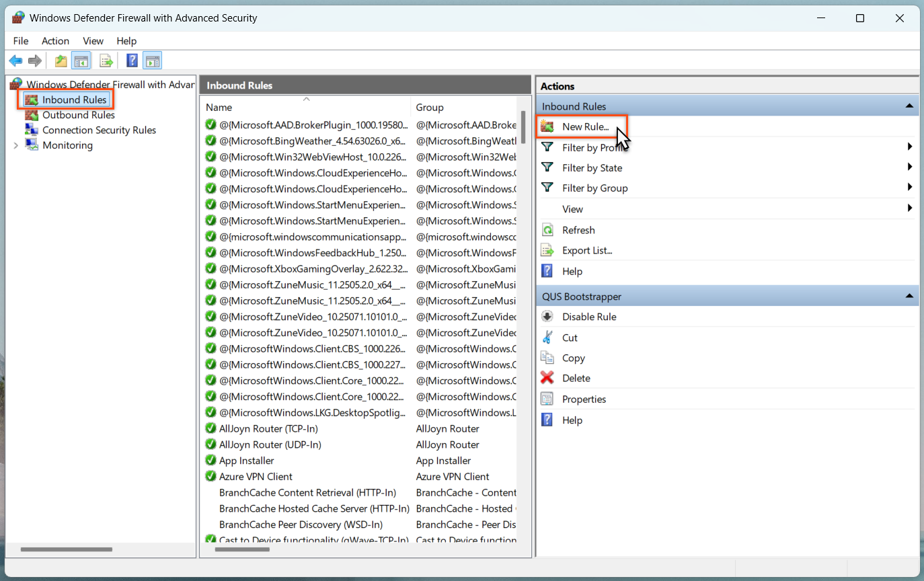Click the green checkmark beside Azure VPN Client
The height and width of the screenshot is (581, 924).
coord(210,476)
